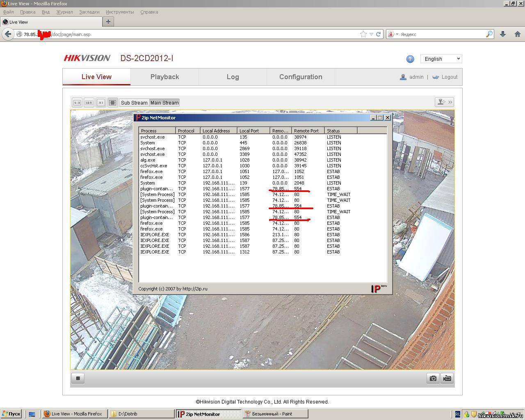Image resolution: width=525 pixels, height=420 pixels.
Task: Sort NetMonitor by Local Port column
Action: (254, 131)
